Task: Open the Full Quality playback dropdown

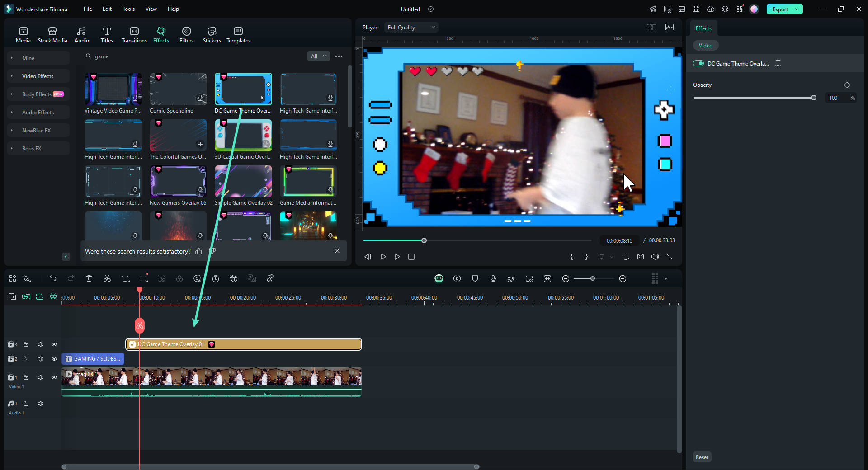Action: (x=411, y=27)
